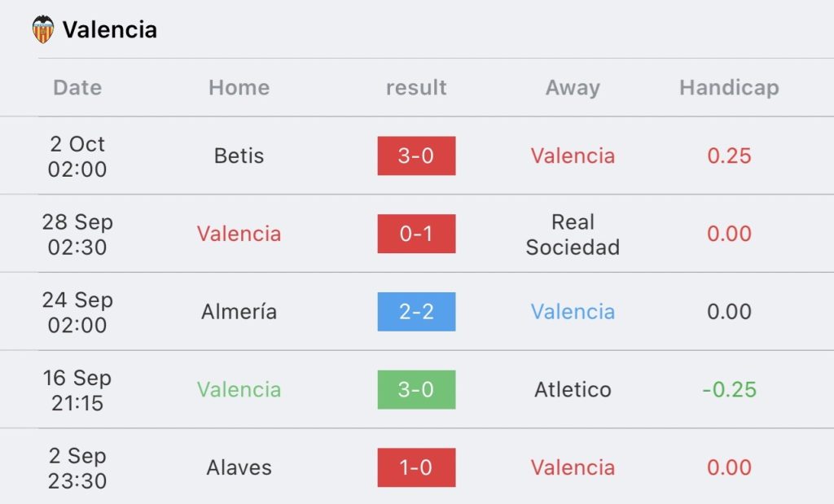The height and width of the screenshot is (504, 834).
Task: Select the red 1-0 Alaves result badge
Action: pos(416,467)
